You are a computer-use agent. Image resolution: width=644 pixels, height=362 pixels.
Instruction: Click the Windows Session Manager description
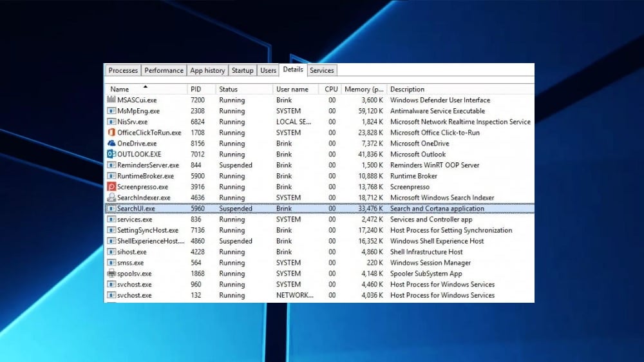click(x=430, y=263)
